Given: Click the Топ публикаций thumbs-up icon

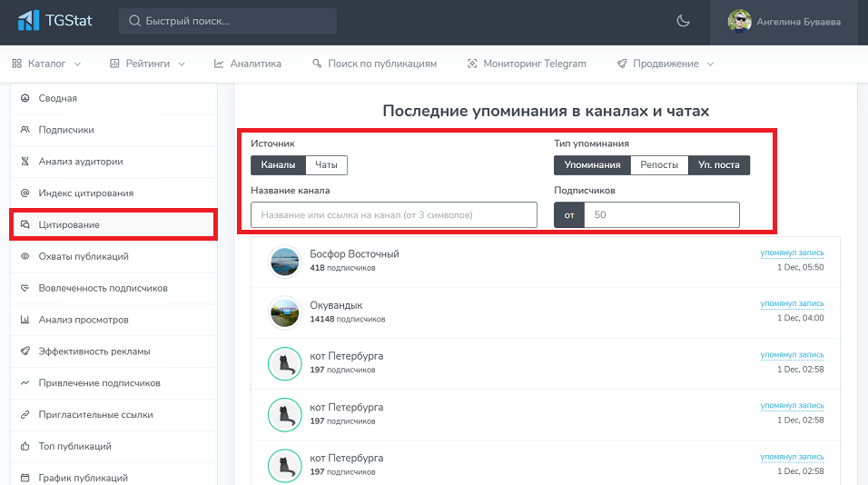Looking at the screenshot, I should point(25,446).
